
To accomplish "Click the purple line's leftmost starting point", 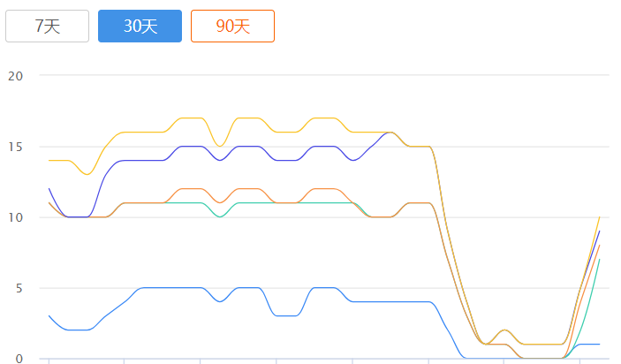I will point(49,188).
